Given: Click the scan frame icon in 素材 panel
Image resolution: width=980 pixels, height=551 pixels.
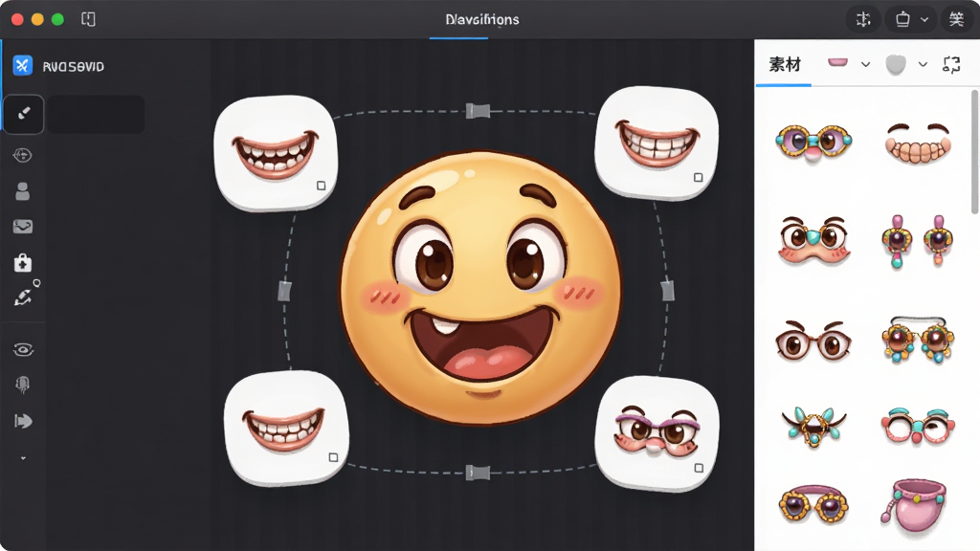Looking at the screenshot, I should click(x=951, y=64).
